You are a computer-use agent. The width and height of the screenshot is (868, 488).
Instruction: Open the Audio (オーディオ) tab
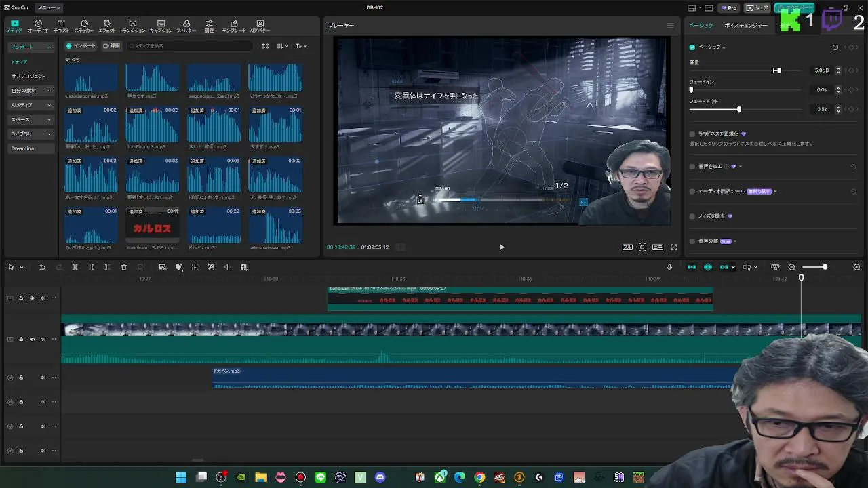tap(38, 26)
